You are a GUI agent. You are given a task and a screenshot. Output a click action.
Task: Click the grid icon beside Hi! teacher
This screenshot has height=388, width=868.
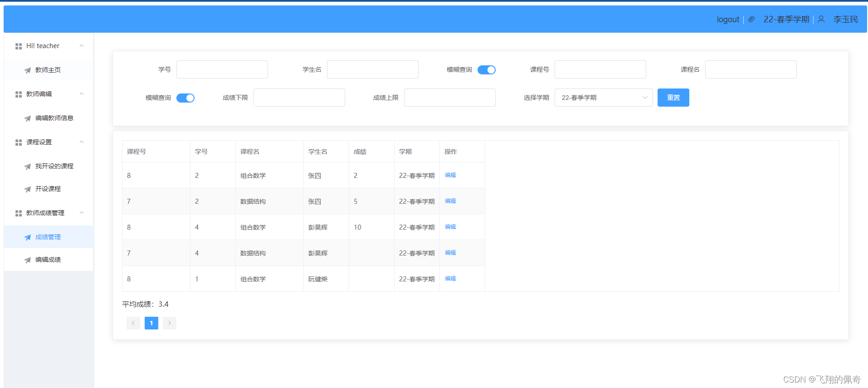(19, 46)
